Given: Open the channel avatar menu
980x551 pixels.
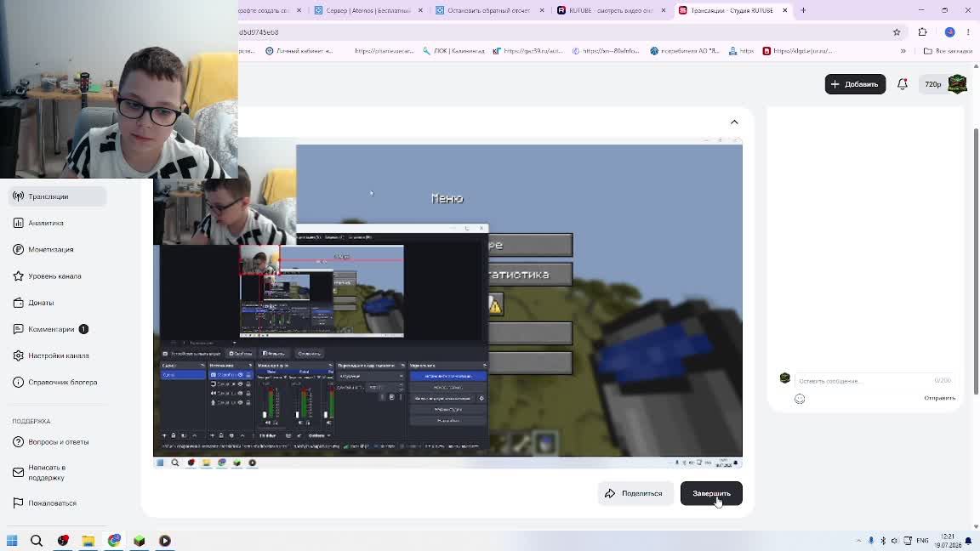Looking at the screenshot, I should 958,83.
